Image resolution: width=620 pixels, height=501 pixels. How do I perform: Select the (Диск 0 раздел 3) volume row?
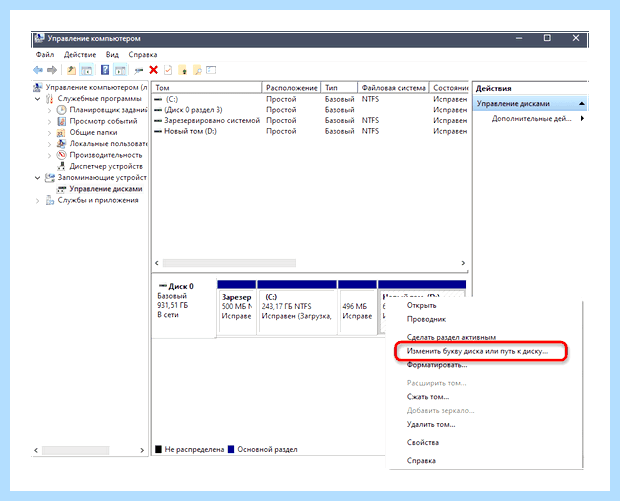tap(310, 110)
